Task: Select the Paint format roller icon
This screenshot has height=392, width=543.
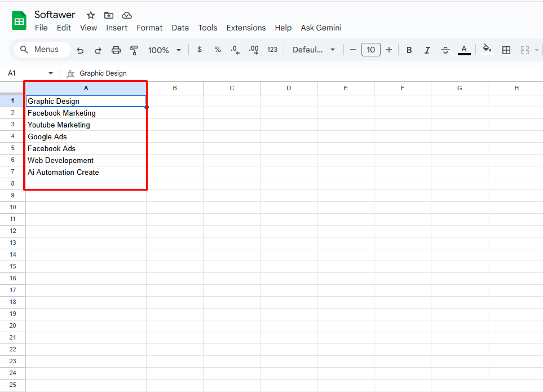Action: tap(134, 50)
